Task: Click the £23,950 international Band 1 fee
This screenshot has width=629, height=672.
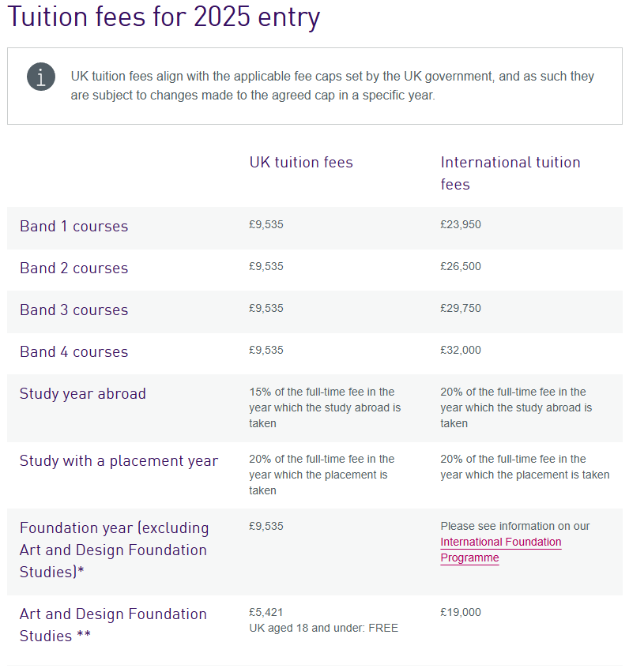Action: click(x=461, y=225)
